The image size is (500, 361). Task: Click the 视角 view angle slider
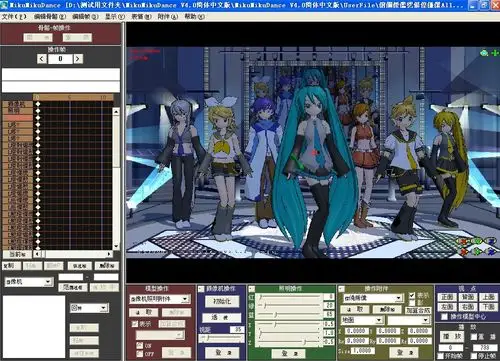221,338
